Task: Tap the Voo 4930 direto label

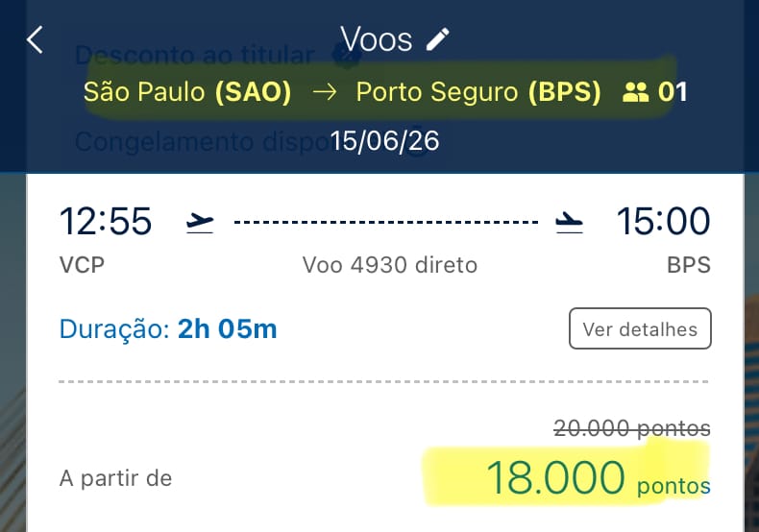Action: 389,264
